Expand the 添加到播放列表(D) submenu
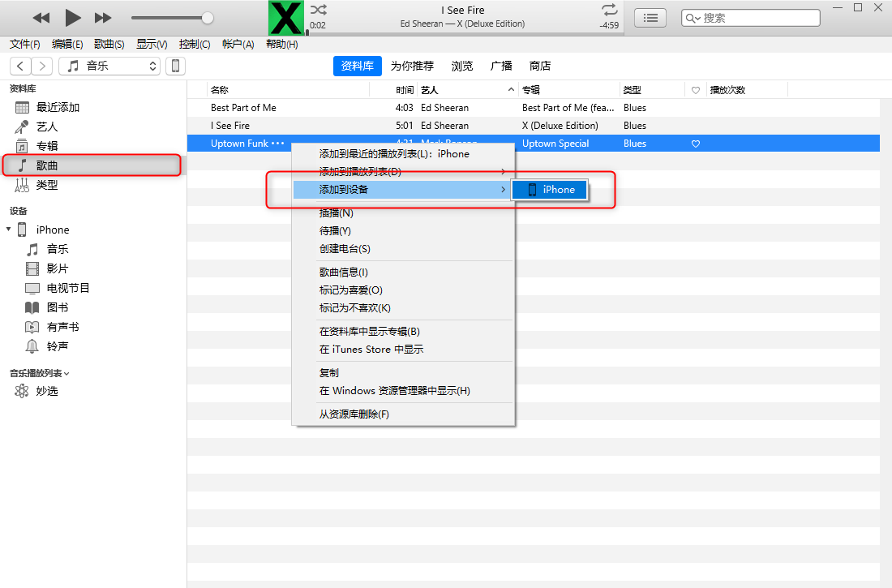The width and height of the screenshot is (892, 588). coord(403,171)
